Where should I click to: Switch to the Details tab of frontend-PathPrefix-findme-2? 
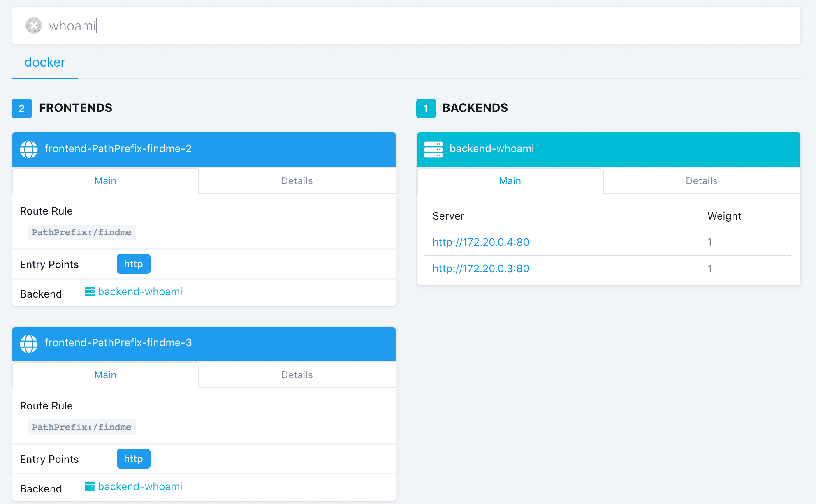(297, 180)
